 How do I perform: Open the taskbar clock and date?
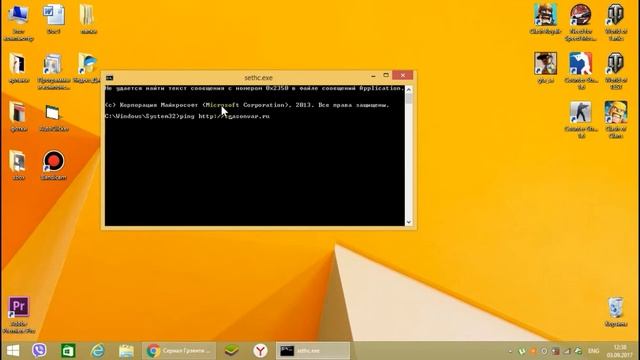tap(620, 351)
